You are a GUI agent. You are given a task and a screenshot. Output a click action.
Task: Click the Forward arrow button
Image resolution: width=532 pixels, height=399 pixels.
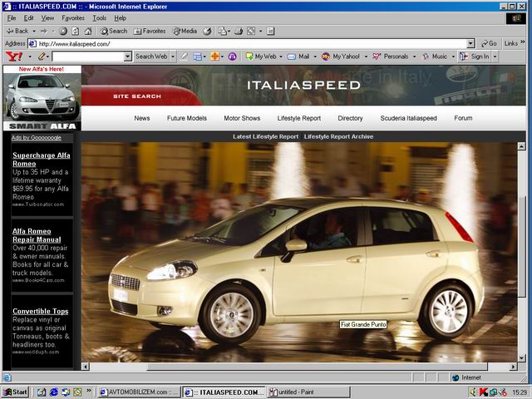click(x=44, y=31)
